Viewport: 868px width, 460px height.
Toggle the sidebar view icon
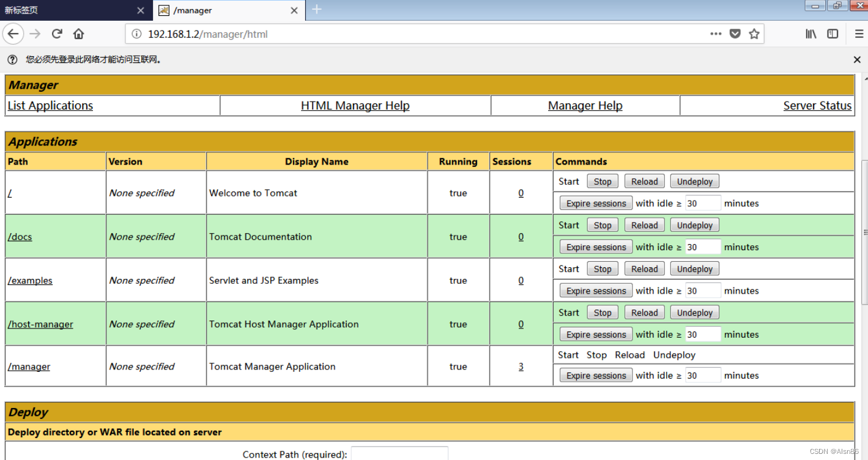coord(833,34)
